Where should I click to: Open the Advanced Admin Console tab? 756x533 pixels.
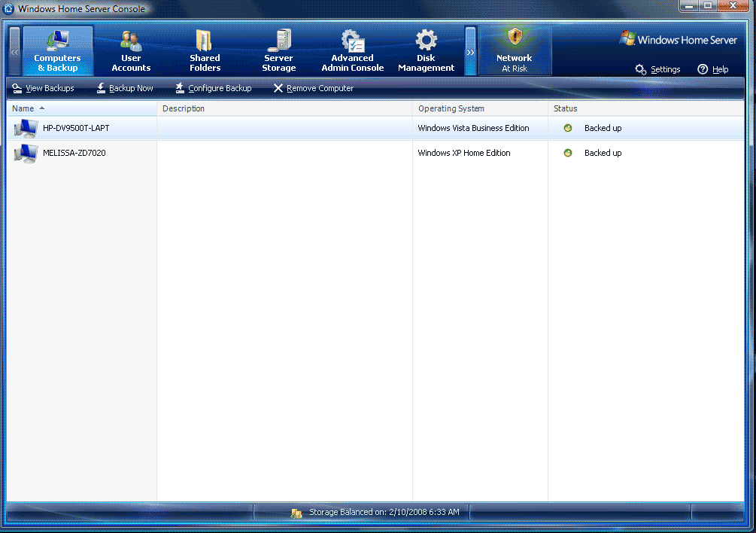pos(353,50)
